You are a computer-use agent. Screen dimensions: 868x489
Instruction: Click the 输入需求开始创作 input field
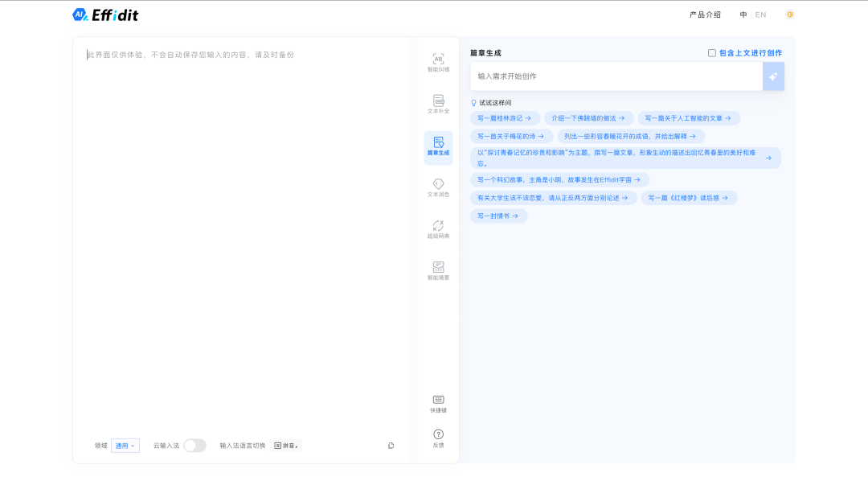pos(616,76)
